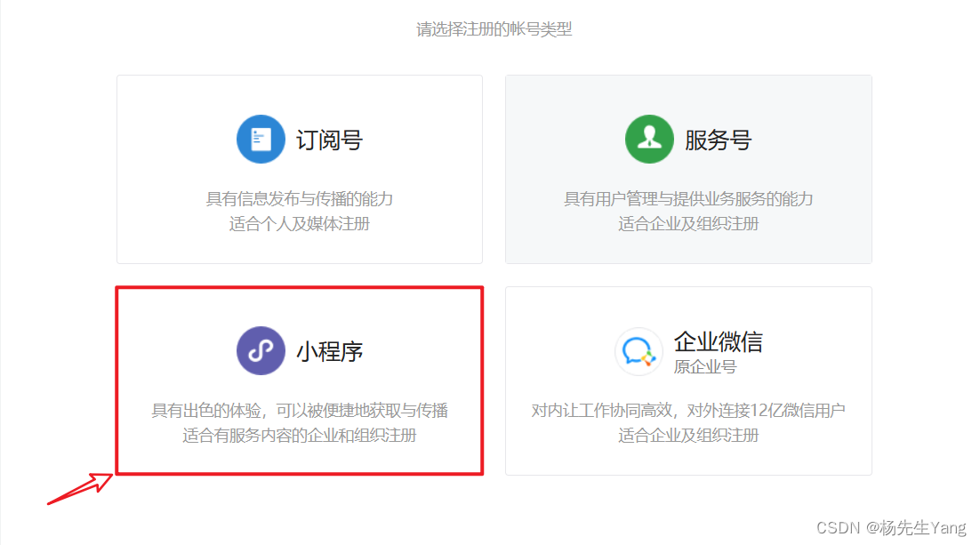Click the 原企业号 subtitle
The width and height of the screenshot is (980, 545).
click(x=705, y=367)
